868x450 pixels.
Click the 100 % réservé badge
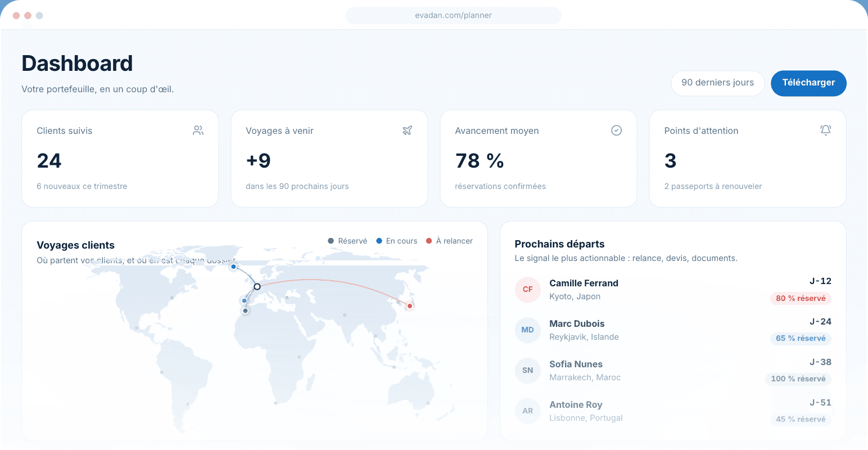(x=798, y=379)
